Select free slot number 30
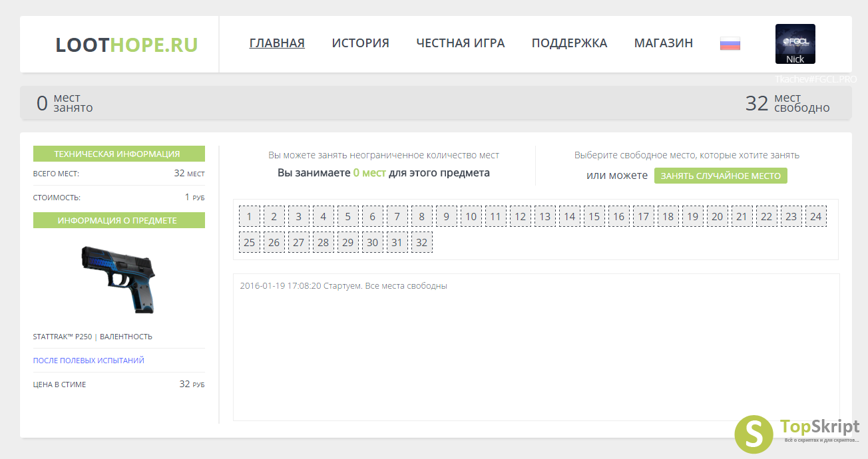 [x=373, y=242]
